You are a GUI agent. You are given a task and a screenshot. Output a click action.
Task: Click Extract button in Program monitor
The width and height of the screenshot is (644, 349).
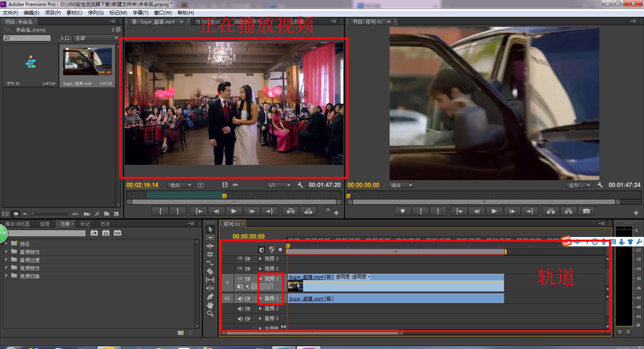[568, 211]
